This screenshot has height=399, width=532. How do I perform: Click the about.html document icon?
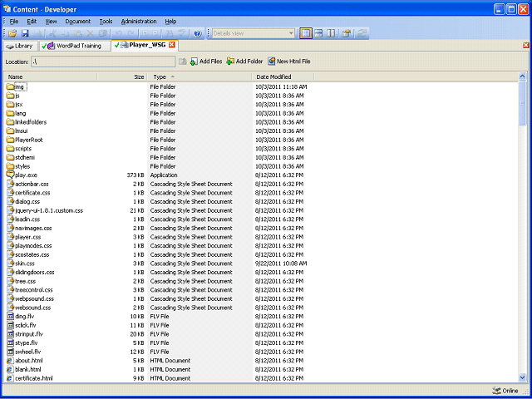(11, 360)
